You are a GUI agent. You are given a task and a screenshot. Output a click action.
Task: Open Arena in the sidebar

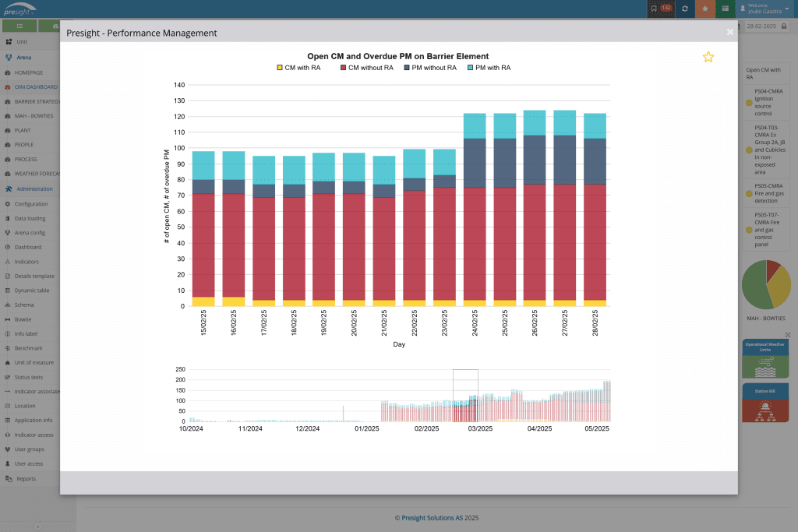(x=24, y=58)
